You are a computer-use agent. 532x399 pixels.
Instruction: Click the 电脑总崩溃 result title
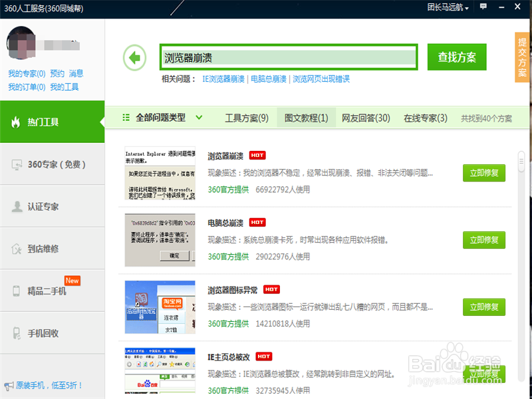225,223
